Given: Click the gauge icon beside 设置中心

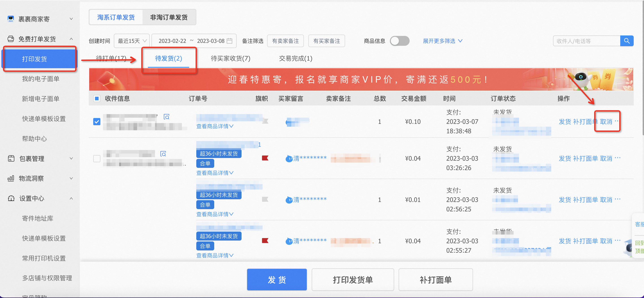Looking at the screenshot, I should click(11, 198).
